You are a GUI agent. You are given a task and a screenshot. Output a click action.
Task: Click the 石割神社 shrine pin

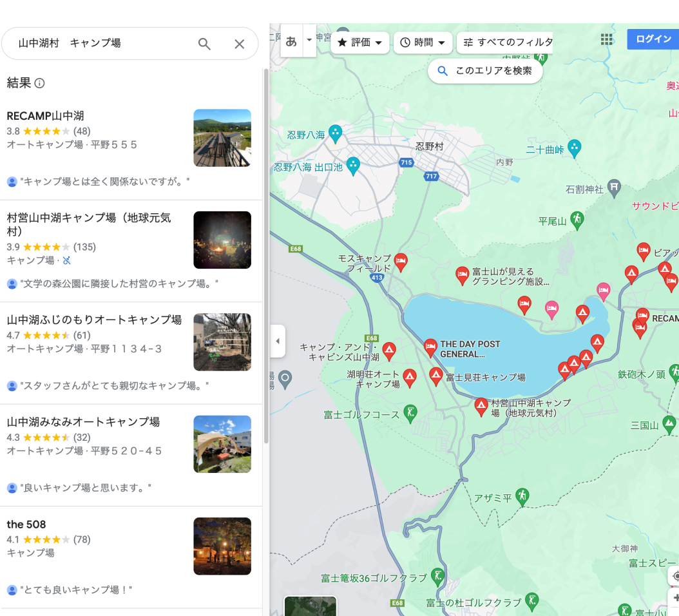click(614, 188)
